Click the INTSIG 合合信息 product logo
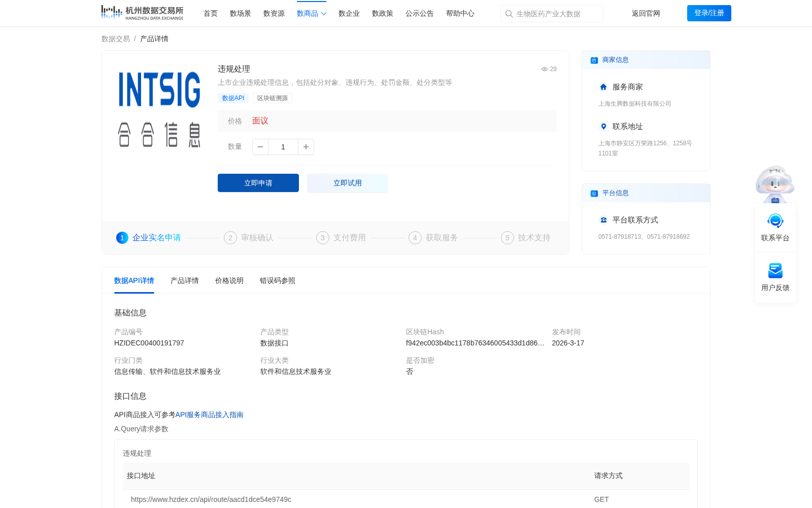812x508 pixels. coord(160,109)
